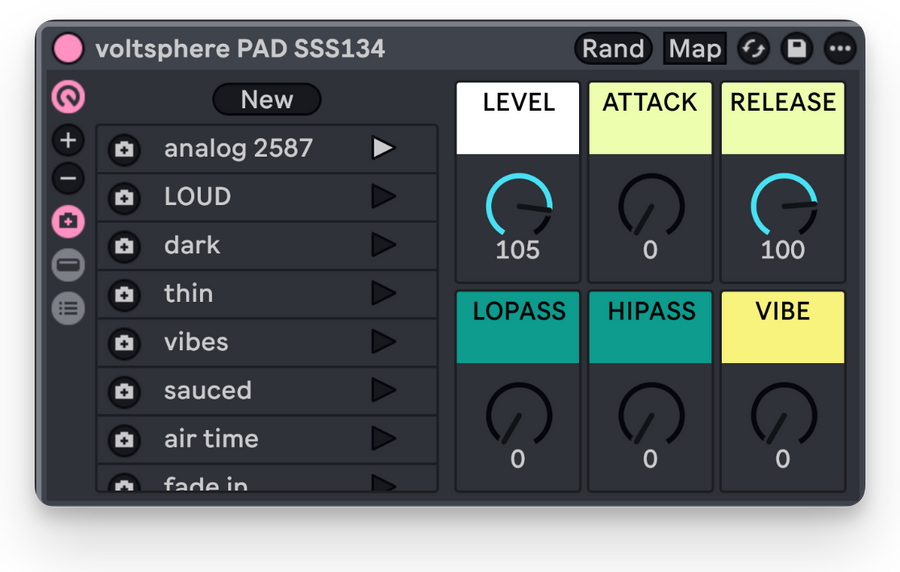Screen dimensions: 900x572
Task: Click the pale green ATTACK label
Action: click(650, 118)
